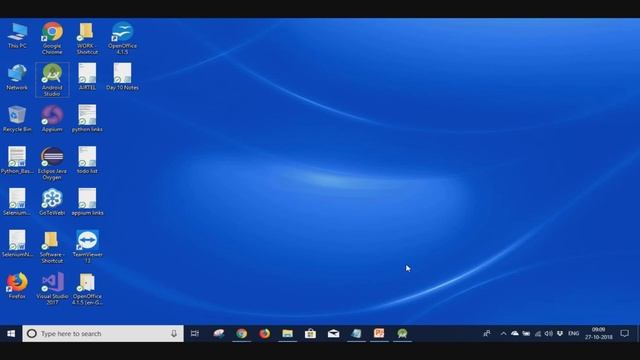Screen dimensions: 640x360
Task: Open the clock and date 27-10-2018
Action: (599, 333)
